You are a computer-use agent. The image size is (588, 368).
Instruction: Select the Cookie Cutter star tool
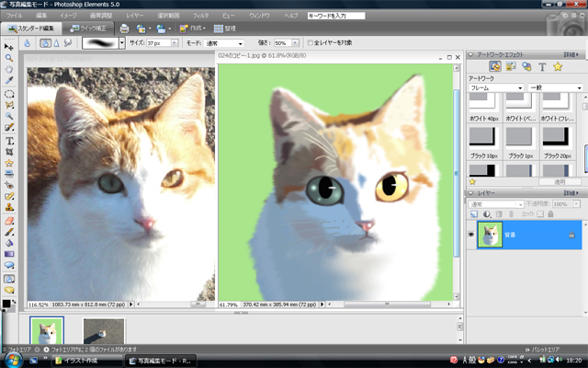click(9, 163)
